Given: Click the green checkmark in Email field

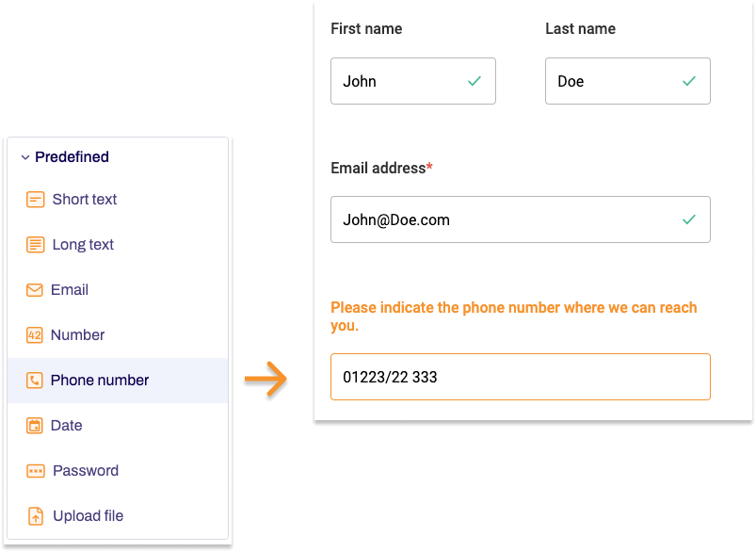Looking at the screenshot, I should pyautogui.click(x=690, y=219).
